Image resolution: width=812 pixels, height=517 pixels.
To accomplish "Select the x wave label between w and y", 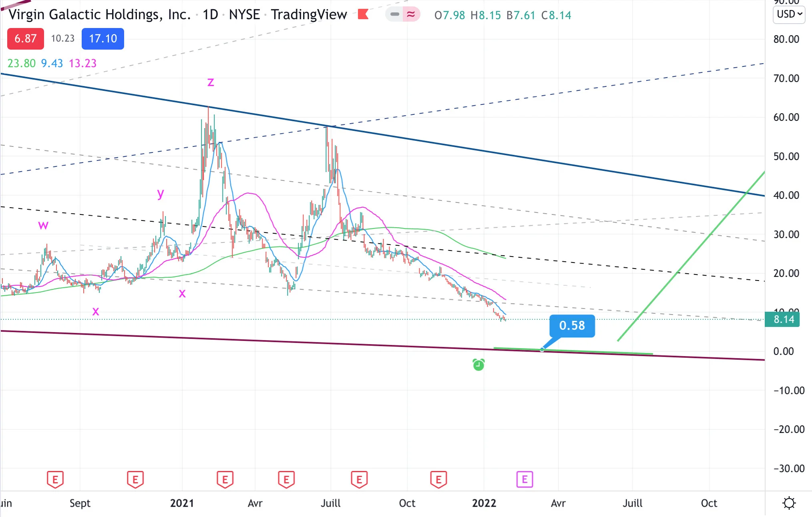I will pyautogui.click(x=96, y=311).
